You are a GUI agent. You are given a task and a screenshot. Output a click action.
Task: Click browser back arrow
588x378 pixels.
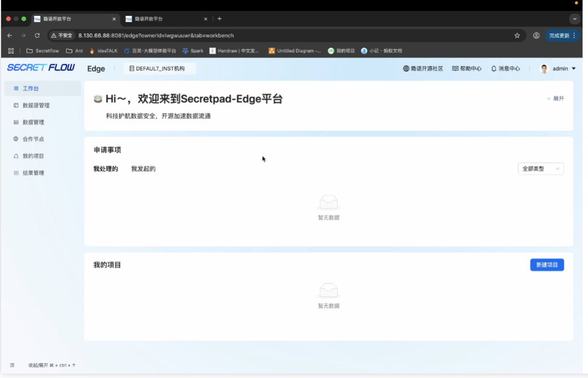[10, 36]
